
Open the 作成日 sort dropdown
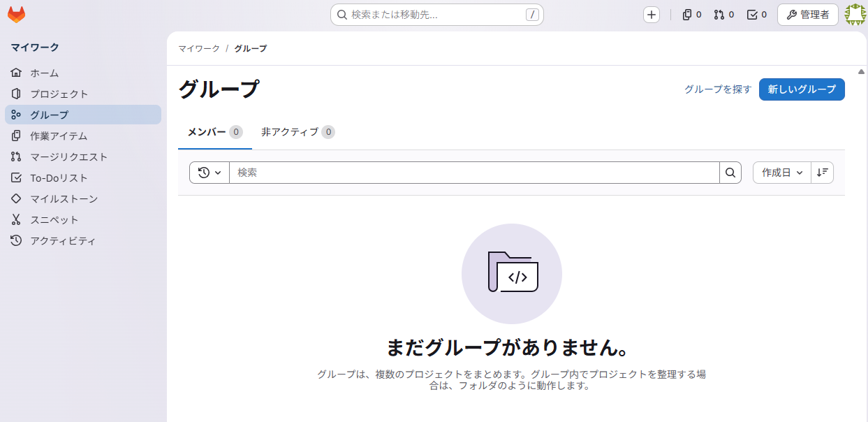(781, 173)
